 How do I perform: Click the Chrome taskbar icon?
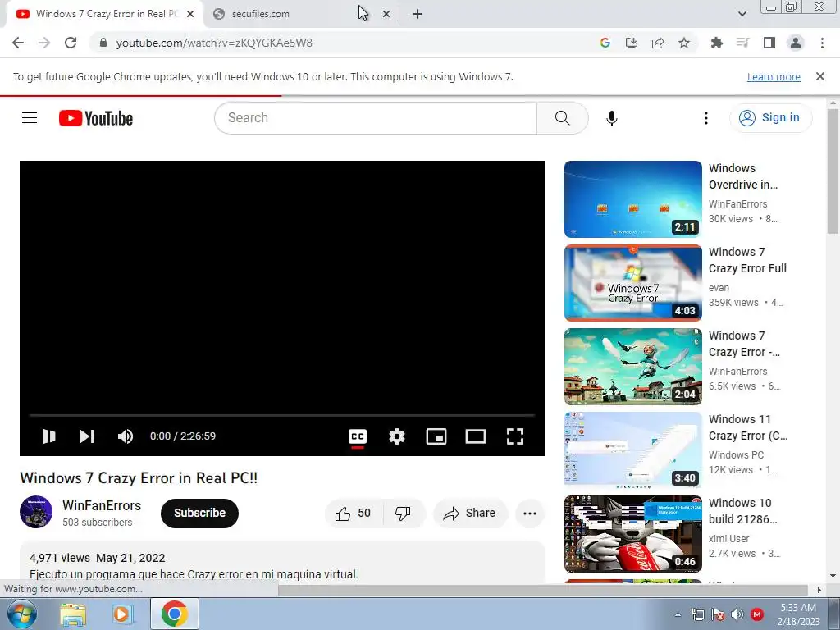[x=175, y=614]
